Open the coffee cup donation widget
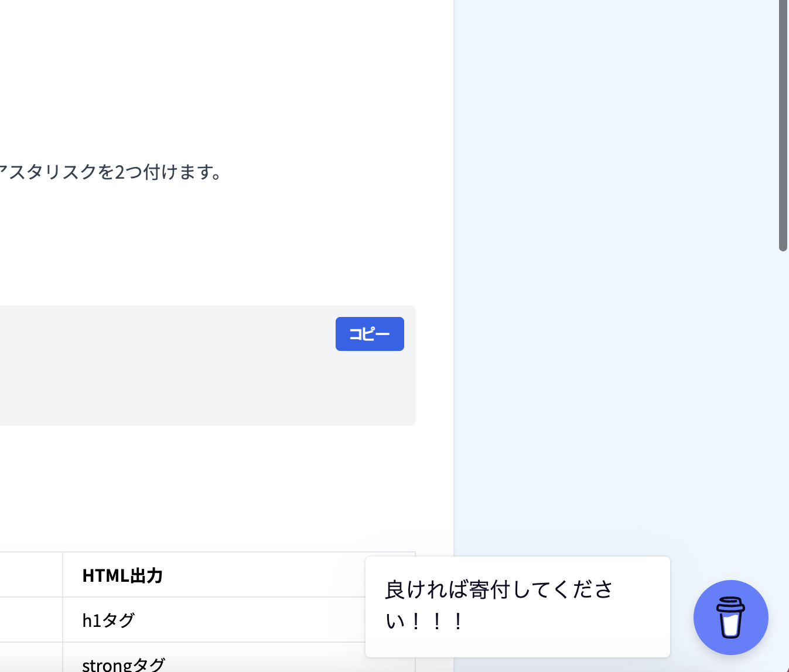 pyautogui.click(x=730, y=617)
